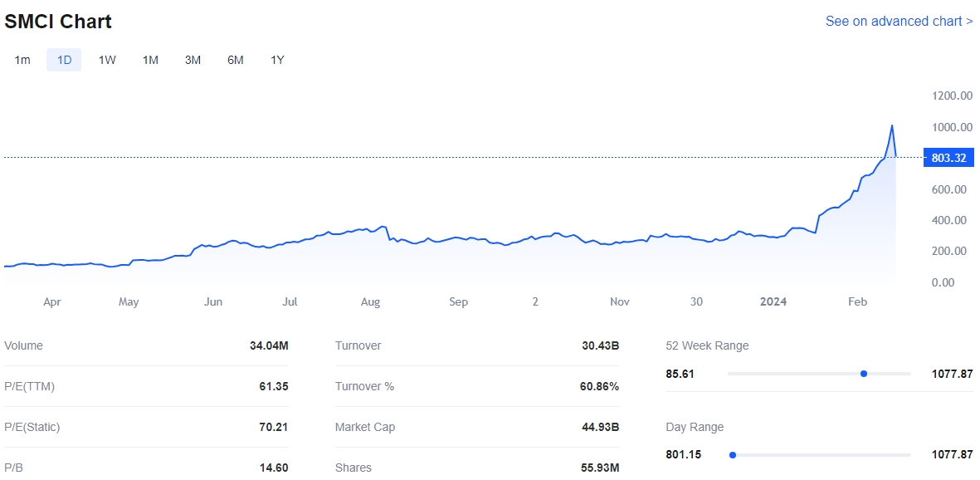Image resolution: width=980 pixels, height=480 pixels.
Task: Click the Aug label on the time axis
Action: tap(370, 302)
